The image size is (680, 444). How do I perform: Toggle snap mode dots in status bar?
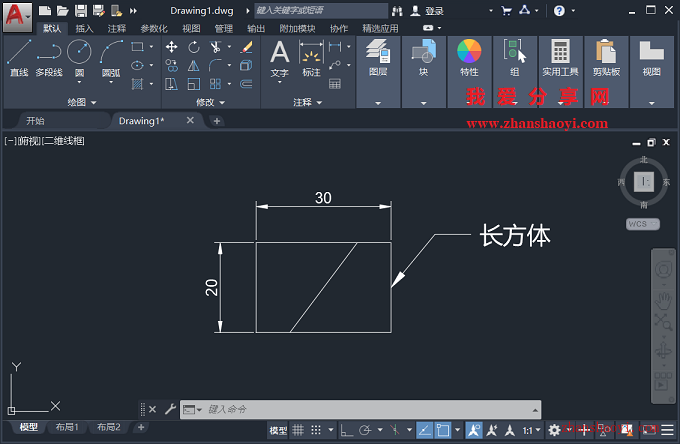pos(316,430)
